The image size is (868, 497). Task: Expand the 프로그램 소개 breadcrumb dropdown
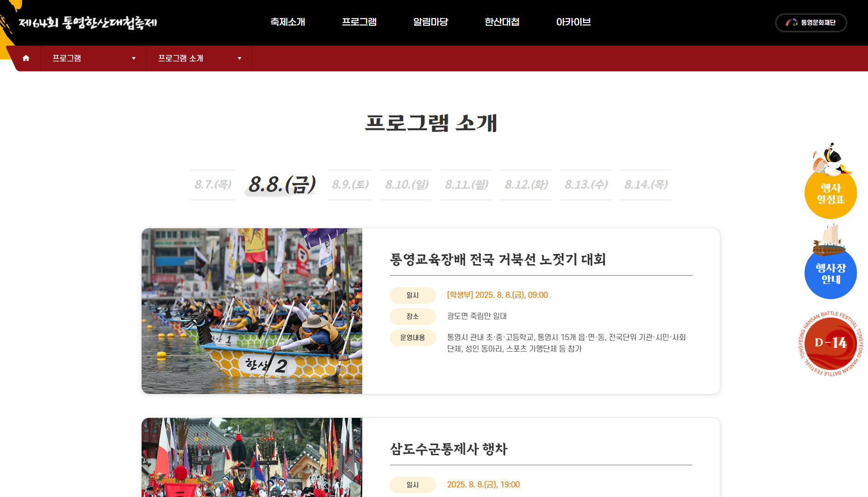pos(200,58)
